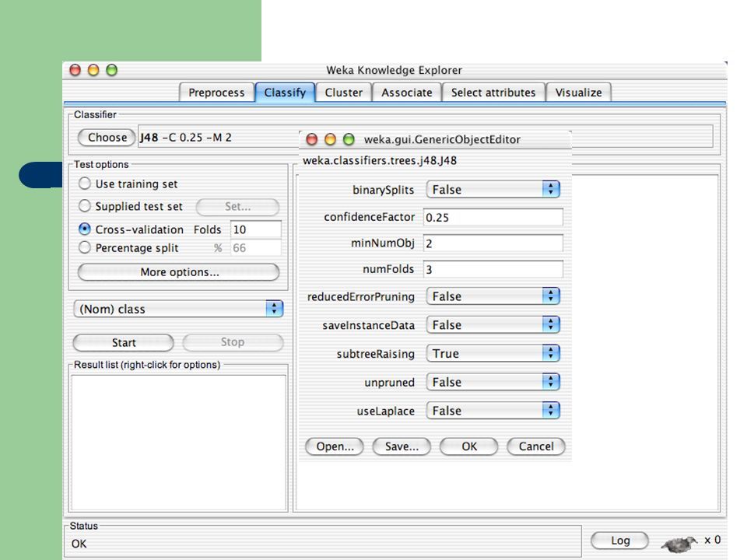This screenshot has width=747, height=560.
Task: Click the Stop button
Action: pos(233,342)
